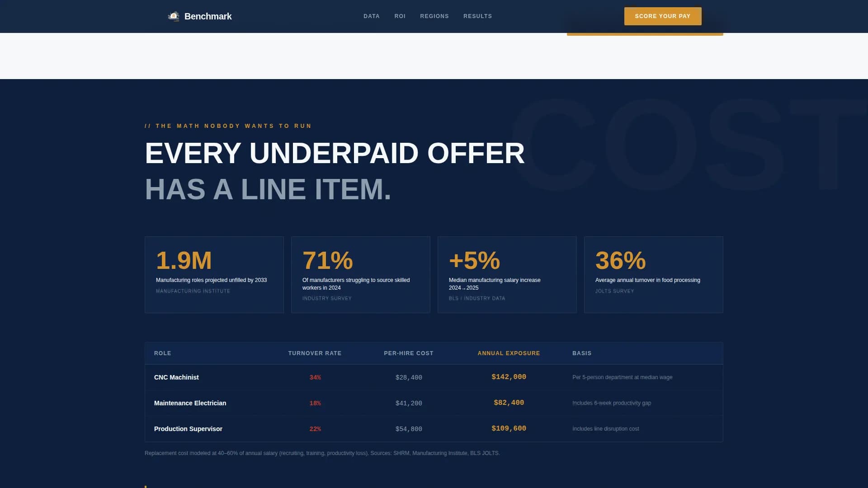Click the TURNOVER RATE column header

coord(315,353)
